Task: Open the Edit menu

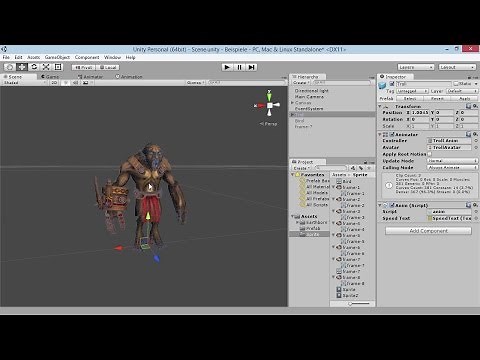Action: [18, 57]
